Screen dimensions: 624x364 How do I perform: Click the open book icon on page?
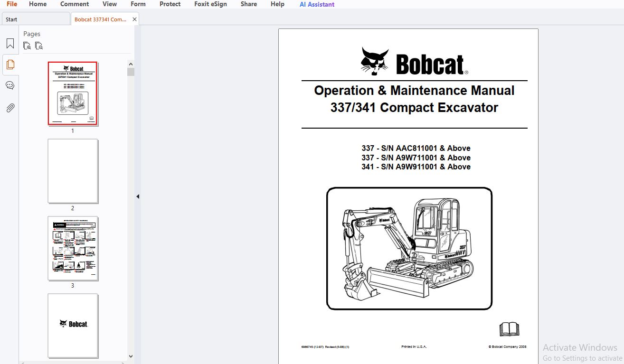pos(509,329)
